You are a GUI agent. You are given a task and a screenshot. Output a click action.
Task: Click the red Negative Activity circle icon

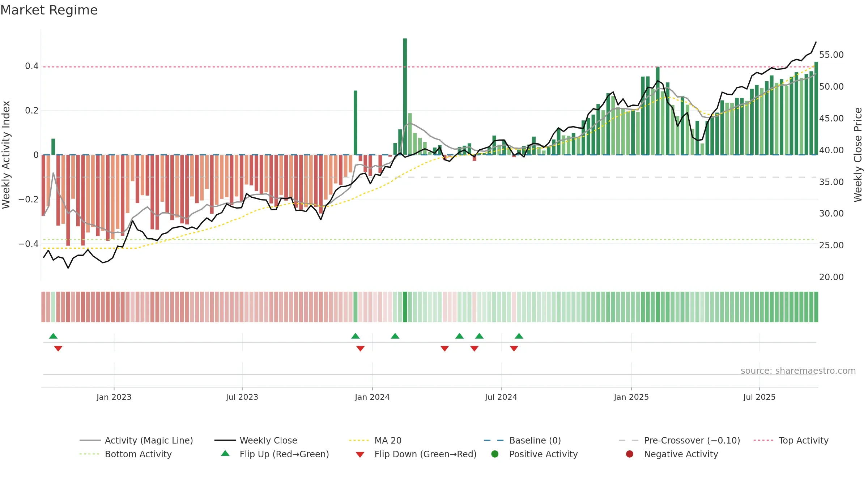click(630, 454)
